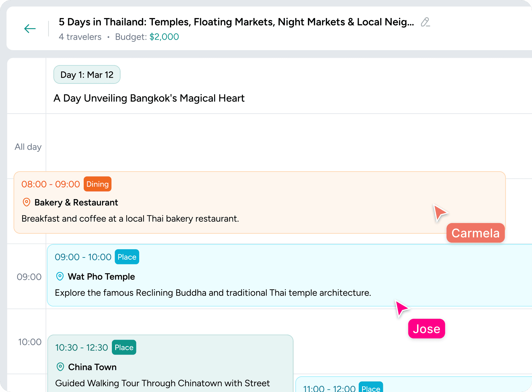Select the Place tag on China Town event
The height and width of the screenshot is (392, 532).
tap(124, 347)
